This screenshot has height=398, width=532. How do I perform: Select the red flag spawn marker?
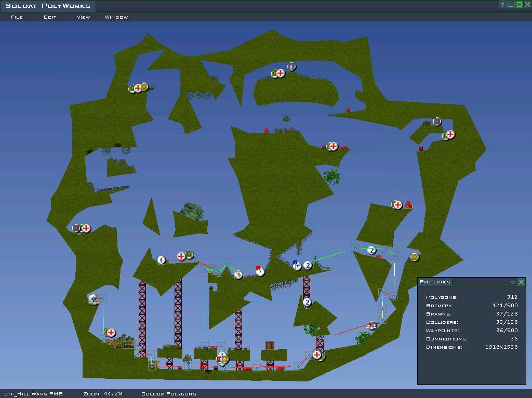click(x=260, y=270)
